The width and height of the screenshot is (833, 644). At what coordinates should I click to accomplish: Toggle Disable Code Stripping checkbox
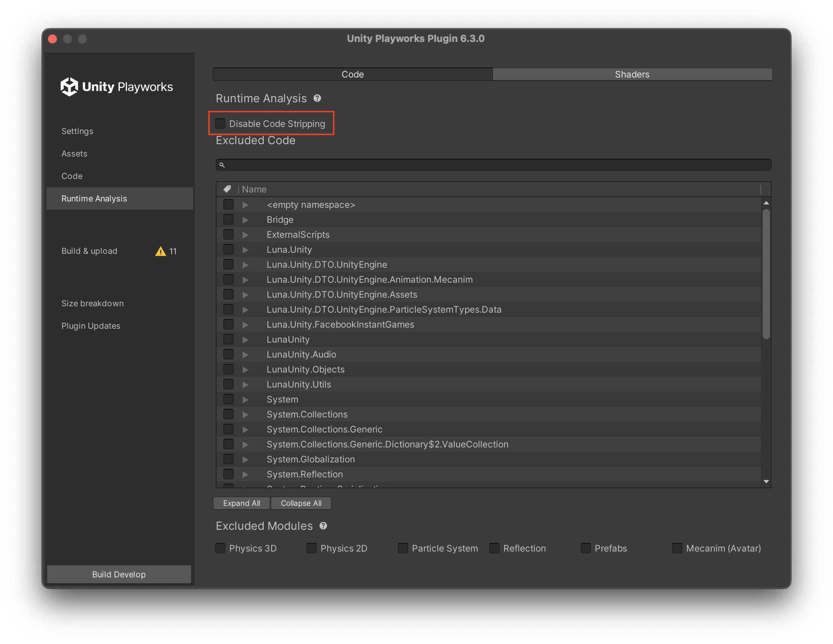(221, 124)
